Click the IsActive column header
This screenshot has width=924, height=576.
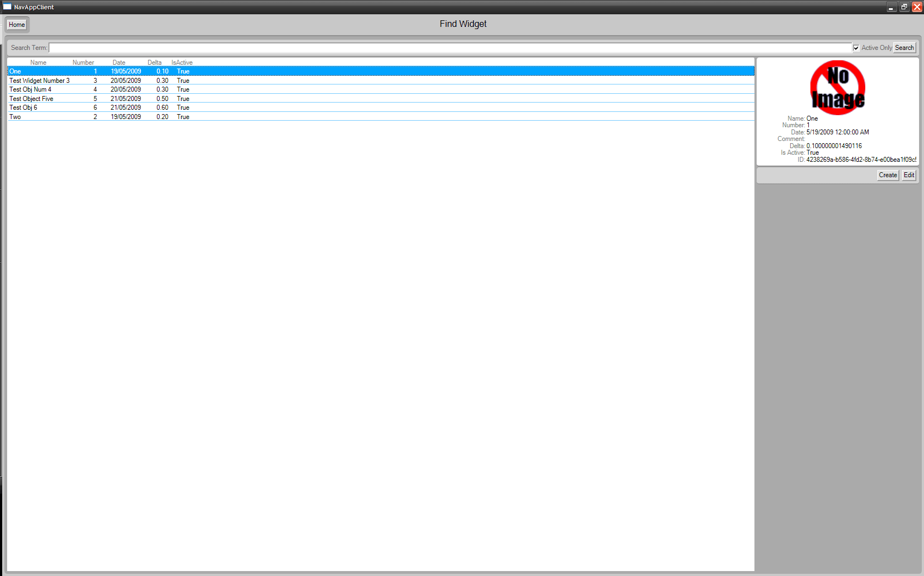182,63
